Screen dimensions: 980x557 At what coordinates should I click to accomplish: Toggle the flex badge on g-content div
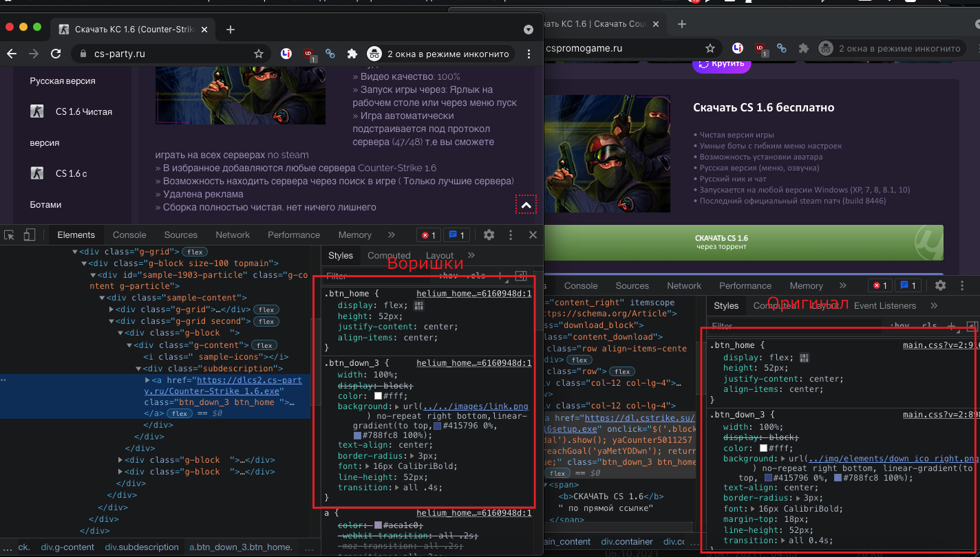coord(264,345)
